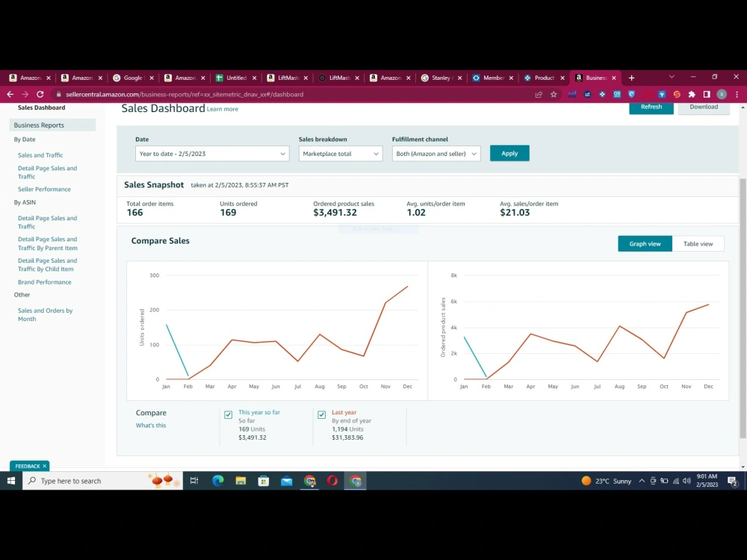Close the 'Untitled' browser tab

[x=254, y=78]
